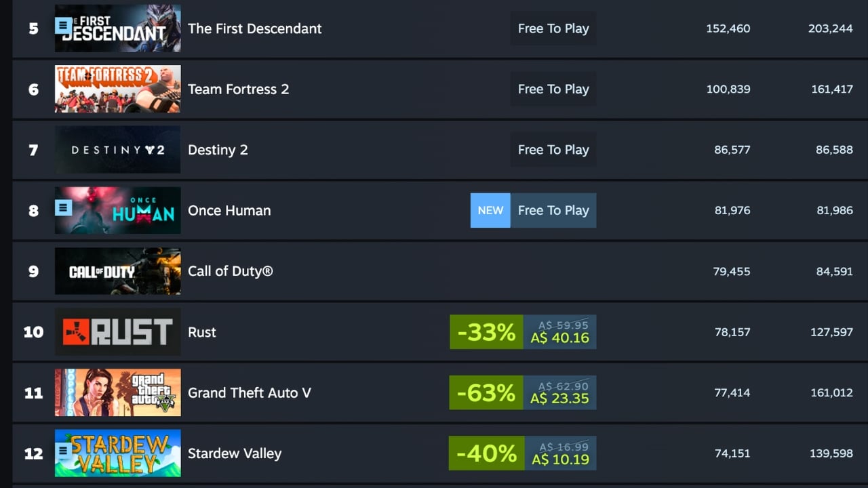Select the Call of Duty® title text
The width and height of the screenshot is (868, 488).
coord(231,271)
